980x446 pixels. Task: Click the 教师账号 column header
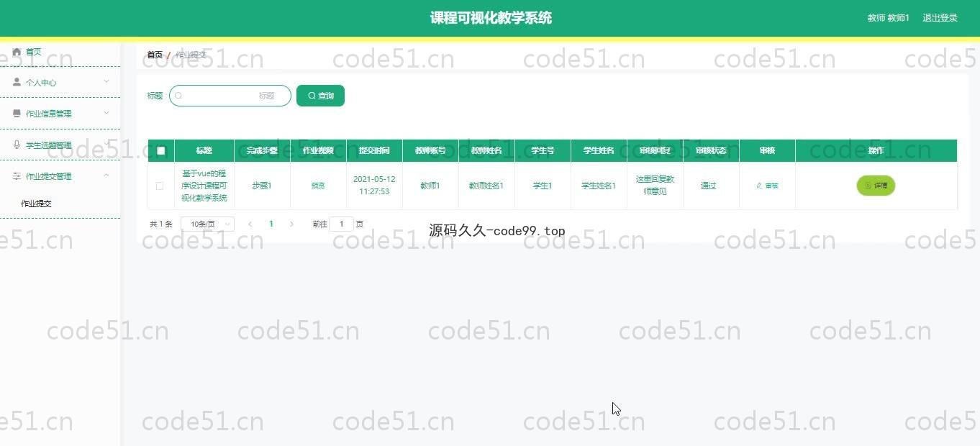click(430, 150)
